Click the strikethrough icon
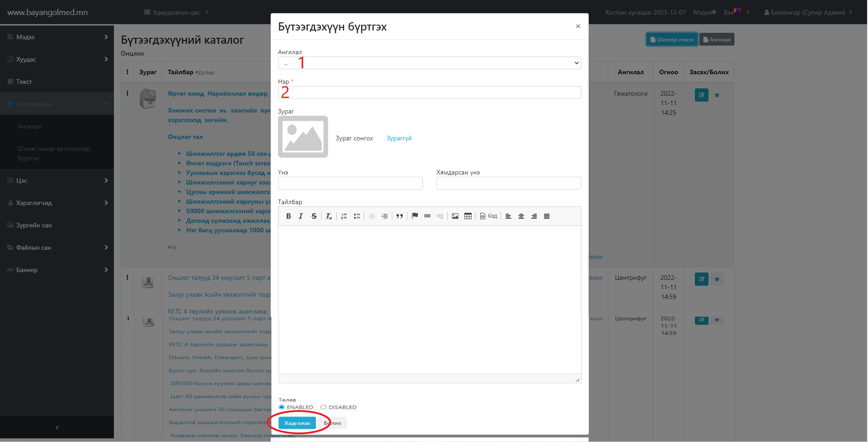 [x=314, y=216]
